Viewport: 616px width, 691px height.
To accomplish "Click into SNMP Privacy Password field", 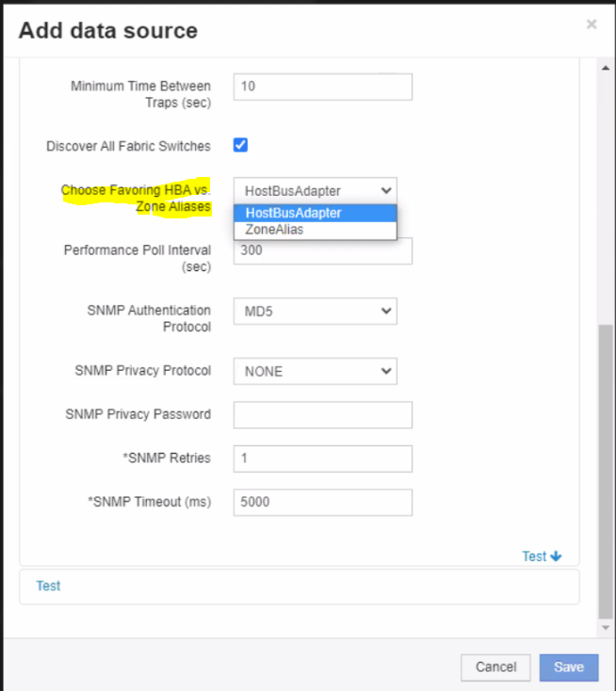I will click(322, 415).
